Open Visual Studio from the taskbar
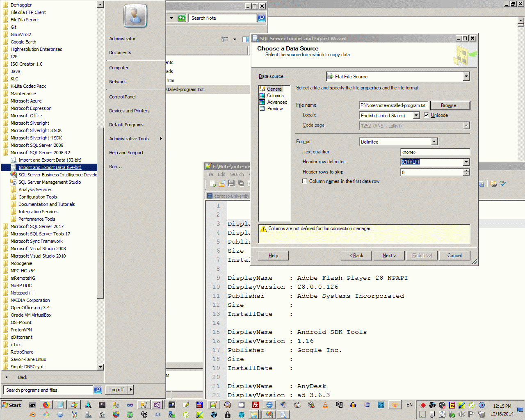525x420 pixels. [x=157, y=405]
